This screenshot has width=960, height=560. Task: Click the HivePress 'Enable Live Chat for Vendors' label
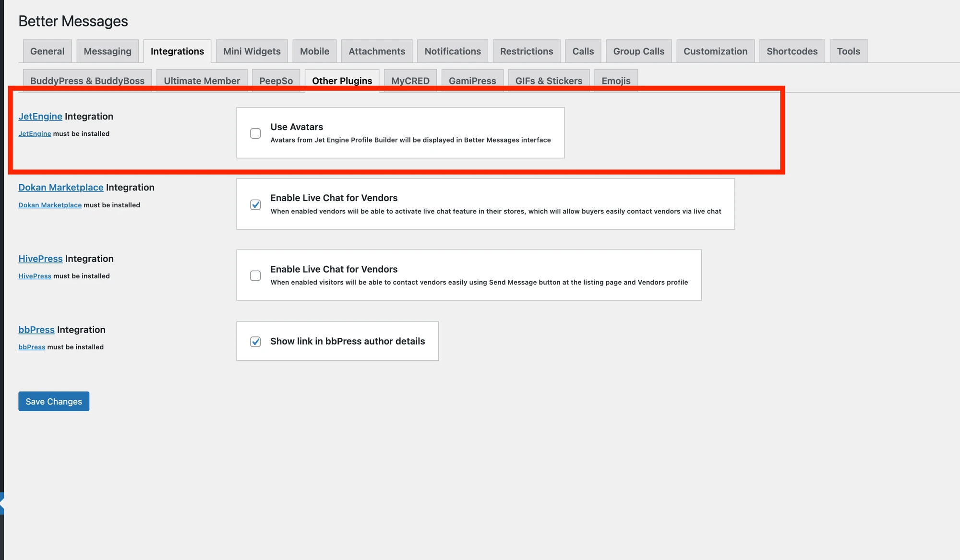(334, 269)
